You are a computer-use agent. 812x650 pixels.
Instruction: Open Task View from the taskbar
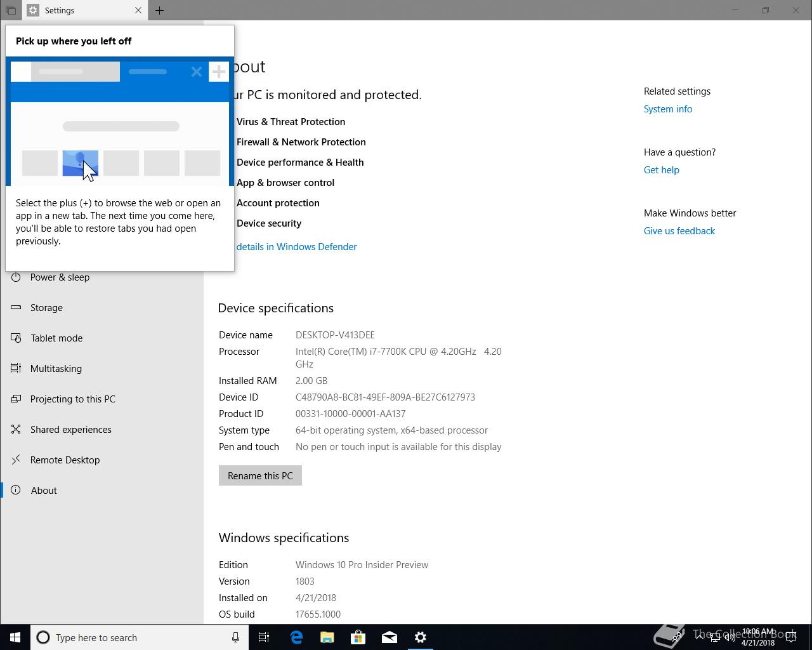[x=264, y=637]
